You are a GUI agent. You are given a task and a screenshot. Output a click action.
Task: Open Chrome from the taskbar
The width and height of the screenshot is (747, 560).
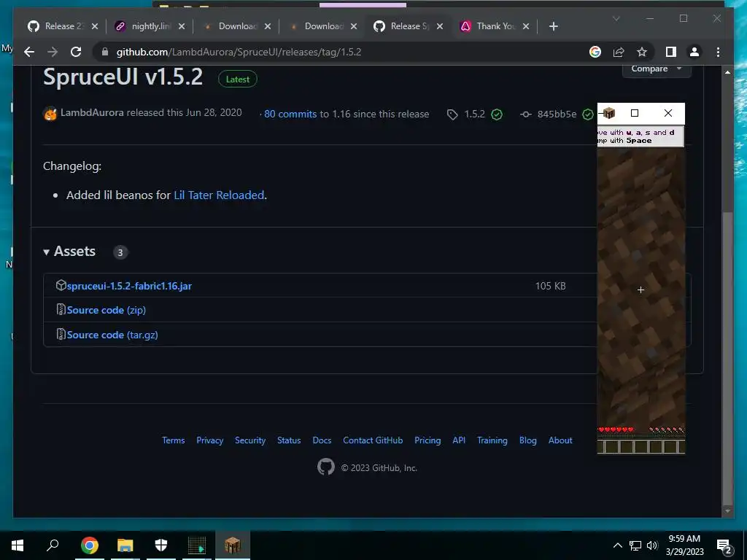90,545
